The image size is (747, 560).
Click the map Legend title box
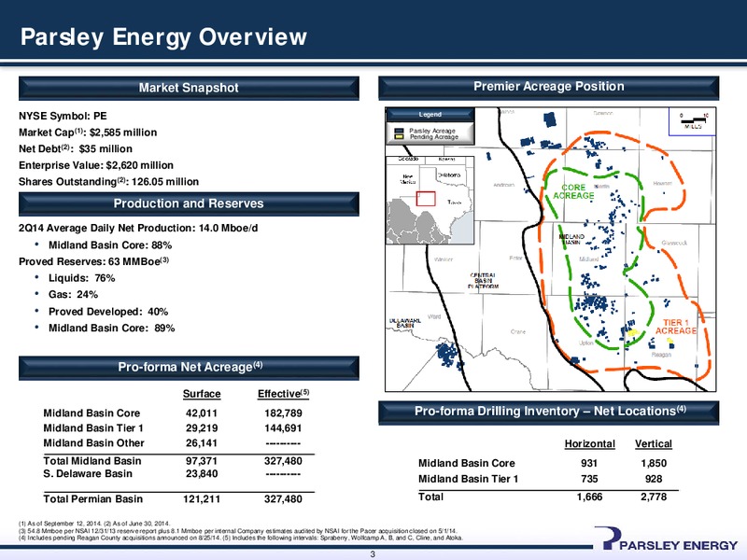pyautogui.click(x=430, y=115)
